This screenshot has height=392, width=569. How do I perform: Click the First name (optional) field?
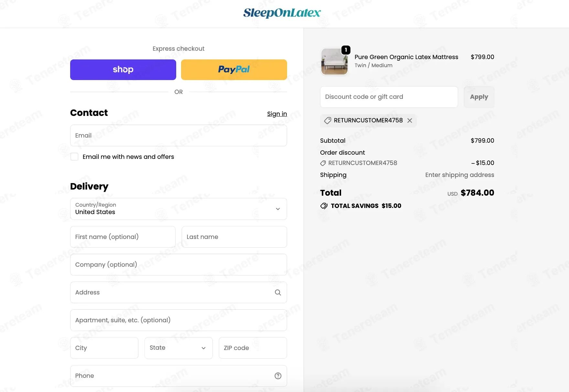coord(123,237)
